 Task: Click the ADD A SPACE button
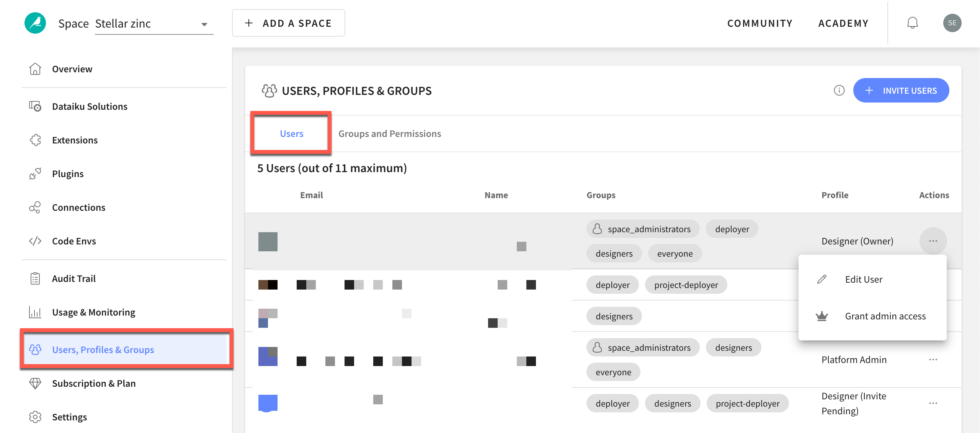[288, 23]
